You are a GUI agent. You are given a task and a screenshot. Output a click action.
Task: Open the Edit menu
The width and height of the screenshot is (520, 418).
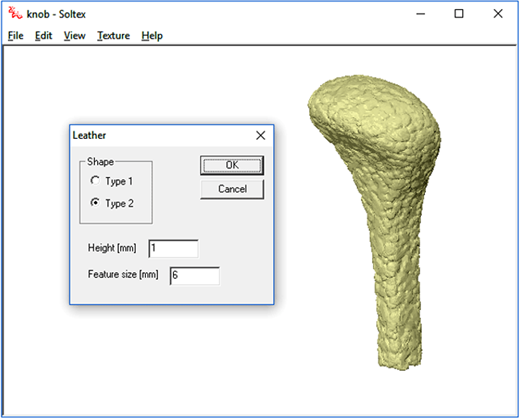44,36
